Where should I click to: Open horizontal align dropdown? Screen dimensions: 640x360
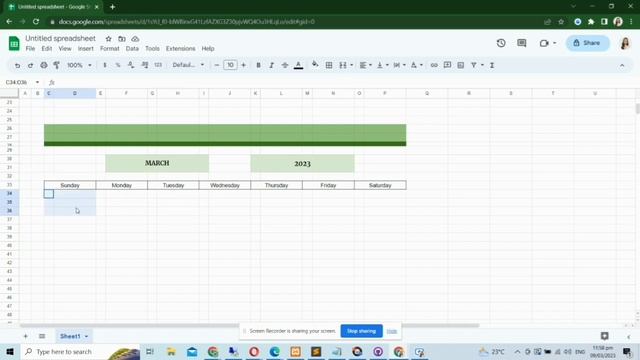coord(365,65)
